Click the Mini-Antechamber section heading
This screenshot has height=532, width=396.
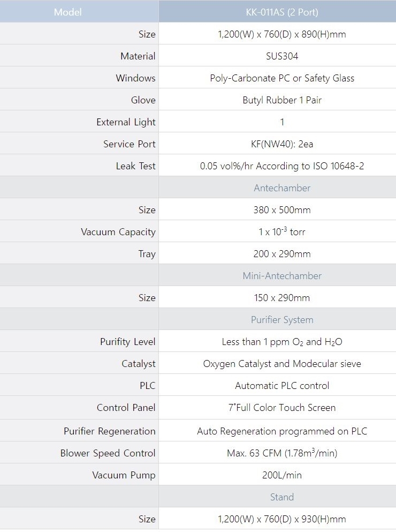coord(282,276)
